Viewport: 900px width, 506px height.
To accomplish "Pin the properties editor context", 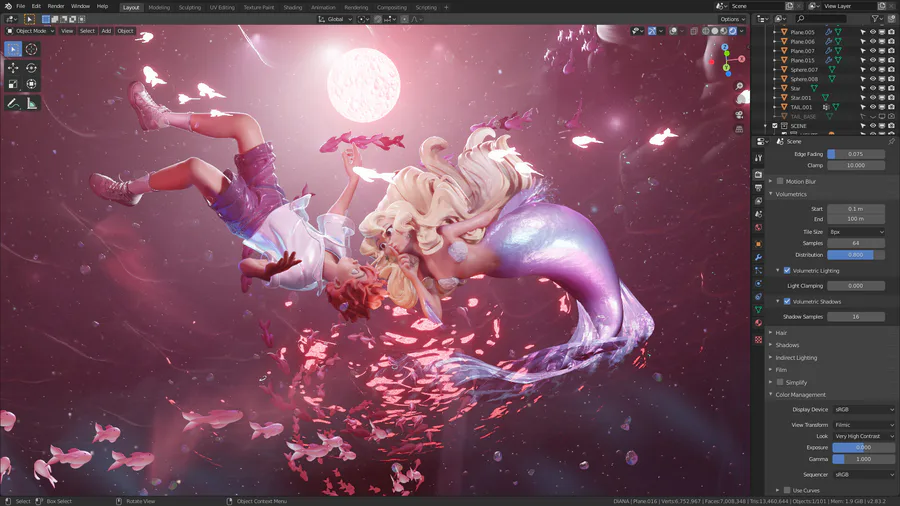I will tap(891, 141).
